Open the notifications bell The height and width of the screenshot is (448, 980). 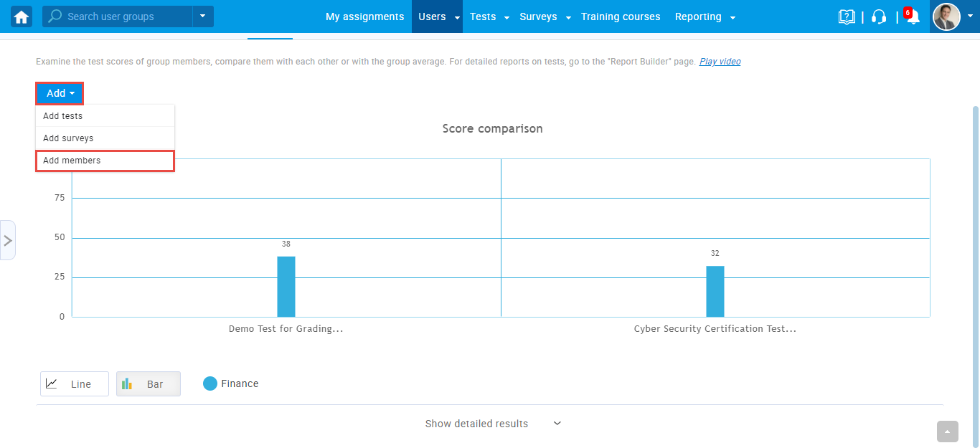(x=913, y=17)
